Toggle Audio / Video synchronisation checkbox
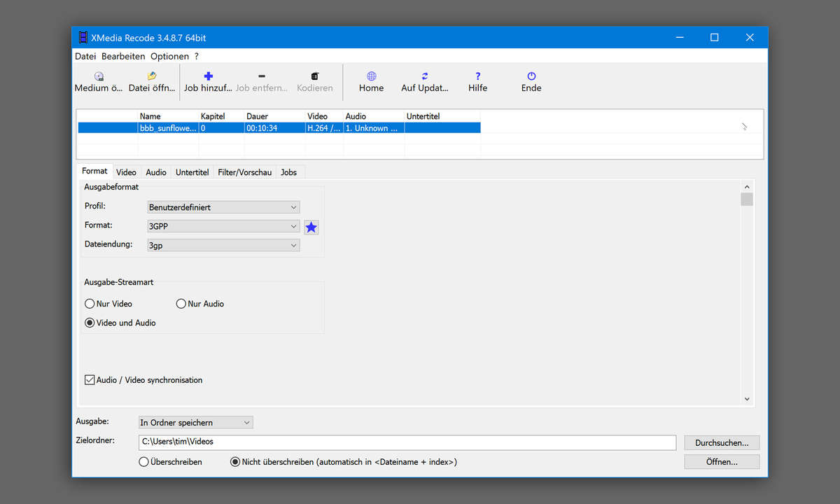840x504 pixels. pos(90,380)
